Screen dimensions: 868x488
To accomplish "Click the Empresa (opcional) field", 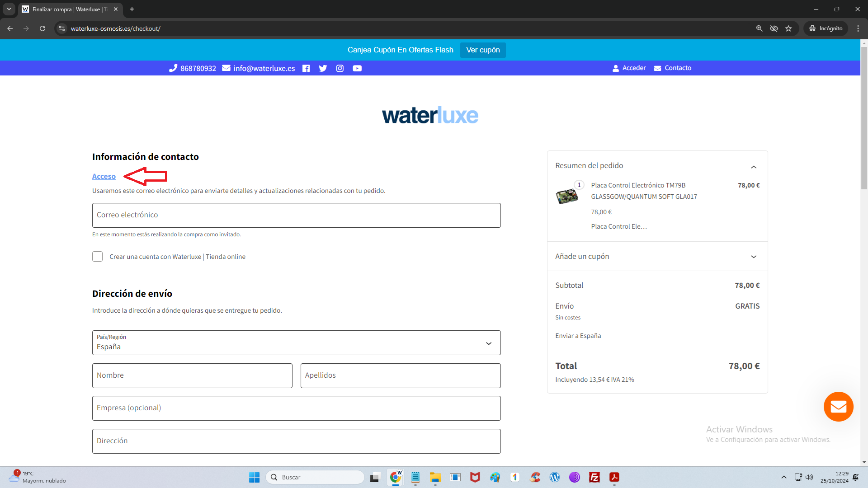I will click(x=296, y=408).
